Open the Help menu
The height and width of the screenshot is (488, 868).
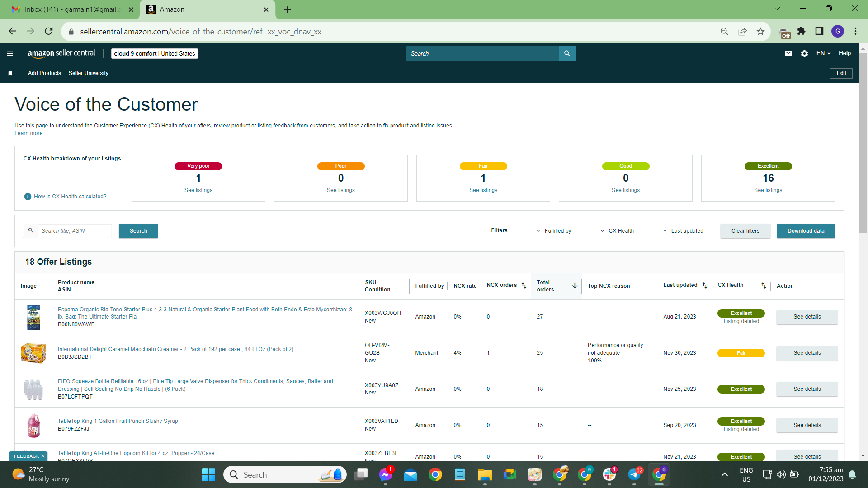click(x=844, y=53)
